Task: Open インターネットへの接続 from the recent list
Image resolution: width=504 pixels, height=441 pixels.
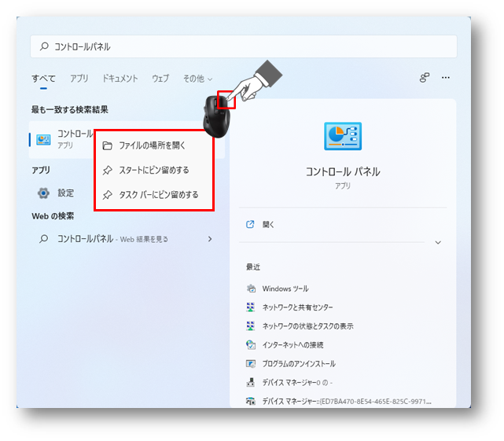Action: (x=292, y=345)
